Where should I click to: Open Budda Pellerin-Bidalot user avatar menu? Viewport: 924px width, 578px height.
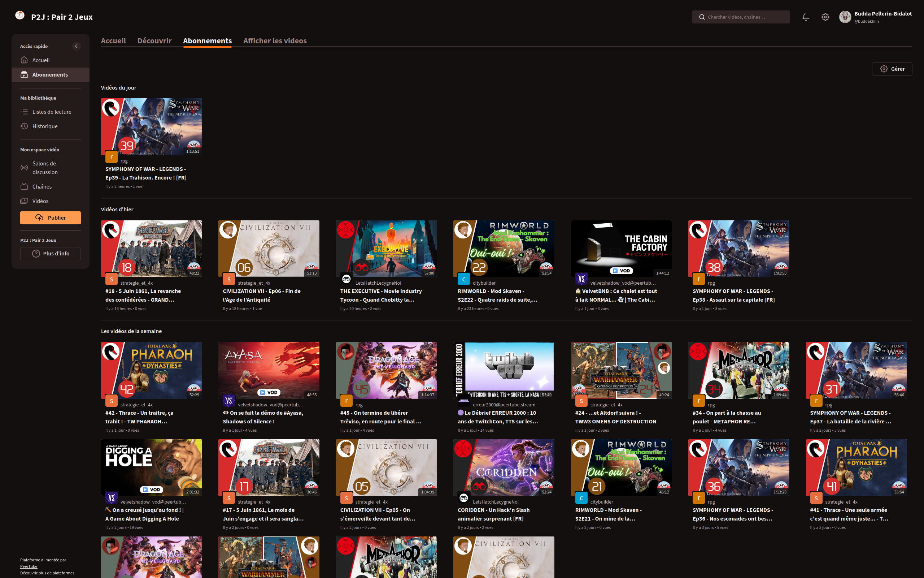click(x=845, y=17)
